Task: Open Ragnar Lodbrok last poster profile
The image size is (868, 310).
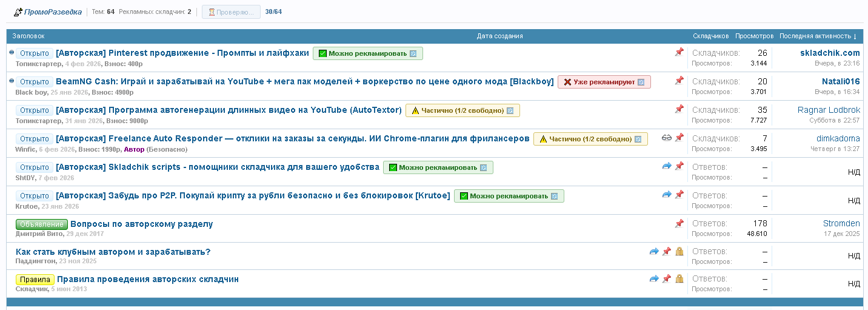Action: (x=829, y=110)
